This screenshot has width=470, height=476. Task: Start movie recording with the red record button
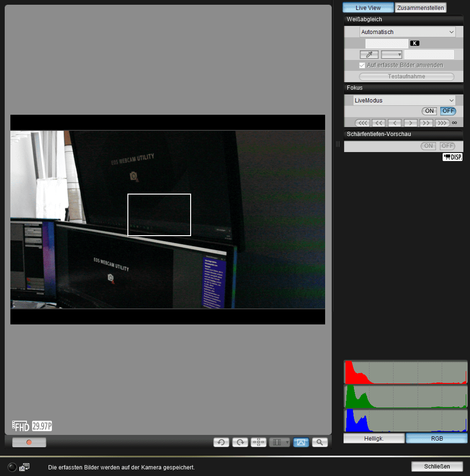pyautogui.click(x=29, y=442)
